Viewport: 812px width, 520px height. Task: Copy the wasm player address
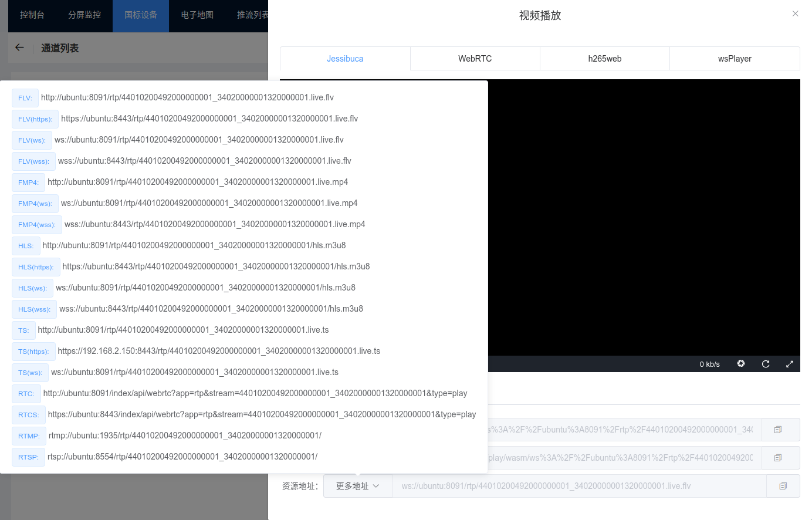(x=780, y=457)
